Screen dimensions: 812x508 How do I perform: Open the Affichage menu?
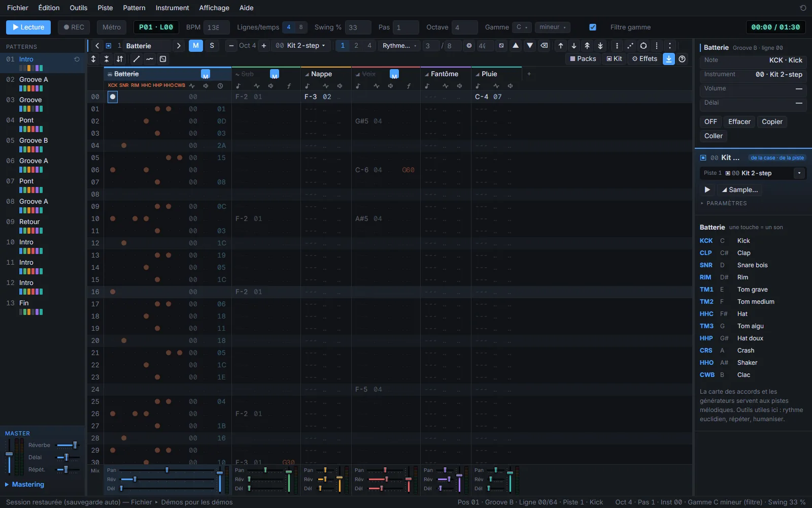214,8
